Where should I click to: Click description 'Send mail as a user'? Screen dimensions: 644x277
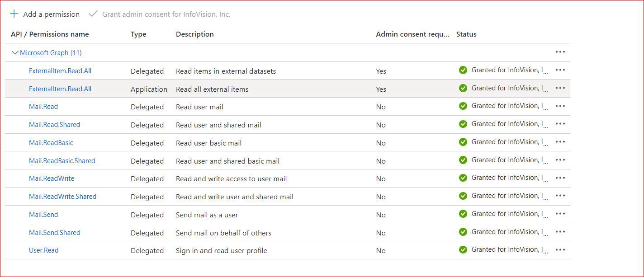[x=207, y=215]
